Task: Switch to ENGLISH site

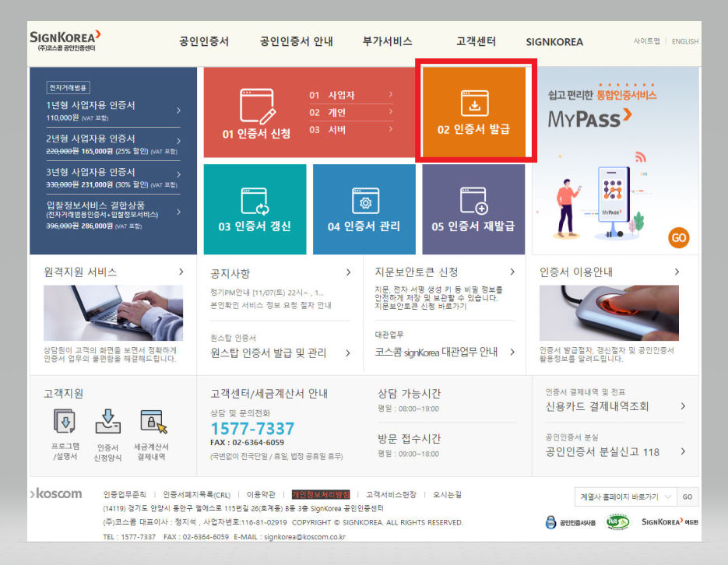Action: pos(685,41)
